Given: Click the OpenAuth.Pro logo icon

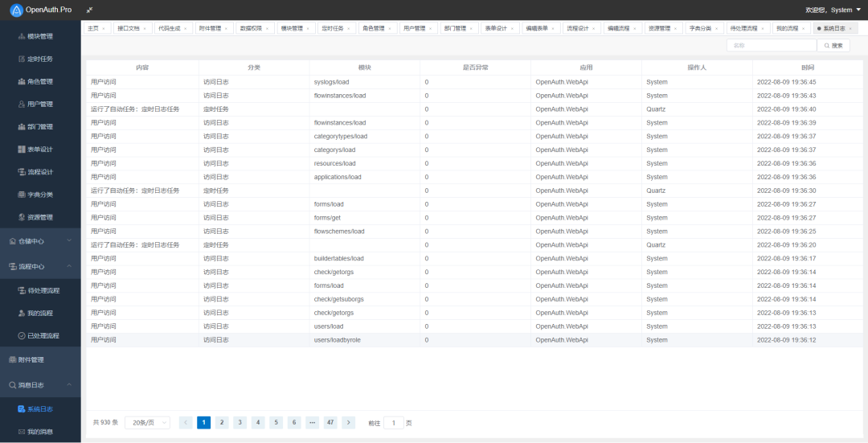Looking at the screenshot, I should point(17,10).
